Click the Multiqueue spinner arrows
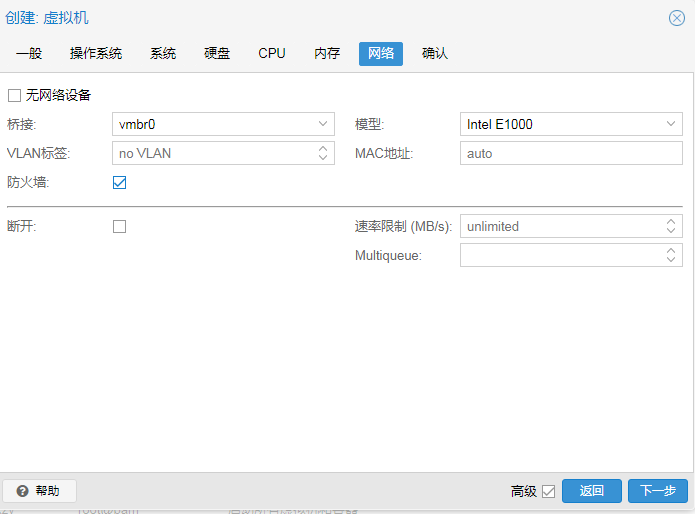This screenshot has width=695, height=514. (671, 256)
